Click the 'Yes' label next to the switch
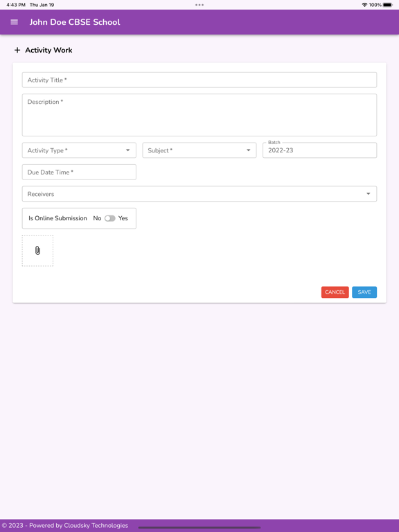This screenshot has height=532, width=399. 123,218
